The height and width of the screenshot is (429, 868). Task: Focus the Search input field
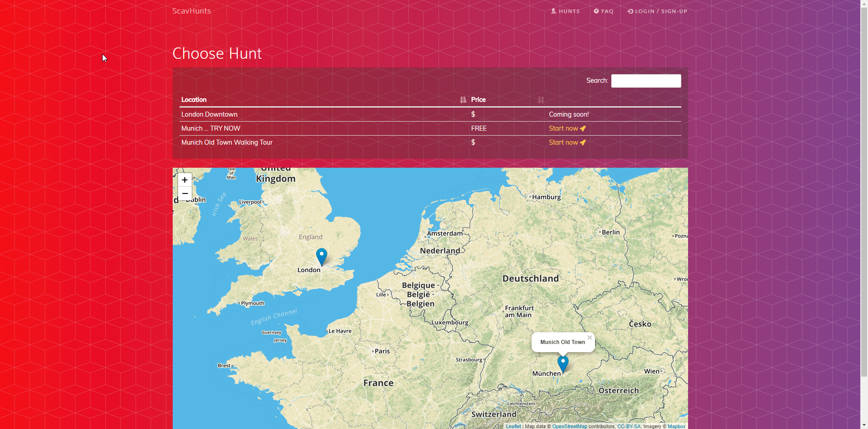646,81
